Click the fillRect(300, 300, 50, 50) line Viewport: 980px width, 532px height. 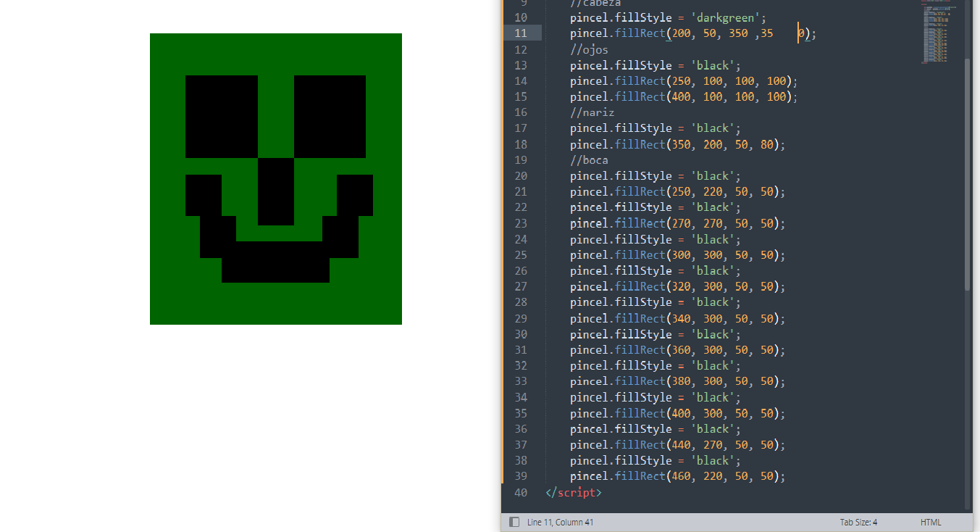[x=677, y=255]
